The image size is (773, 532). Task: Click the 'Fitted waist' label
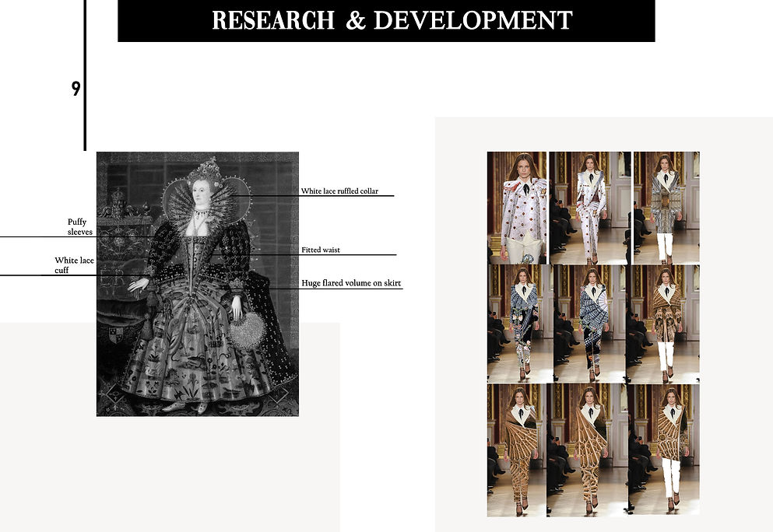321,250
